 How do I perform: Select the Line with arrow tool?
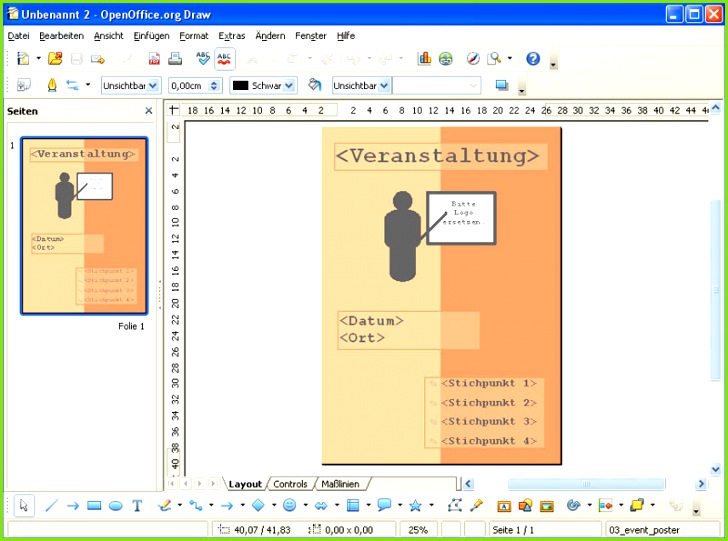point(73,505)
